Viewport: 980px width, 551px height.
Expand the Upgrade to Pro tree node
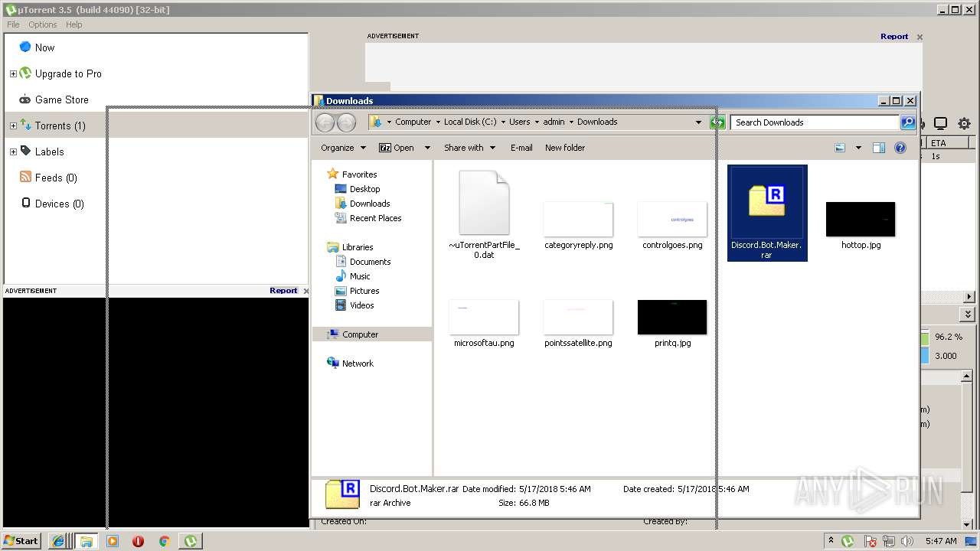(x=13, y=74)
